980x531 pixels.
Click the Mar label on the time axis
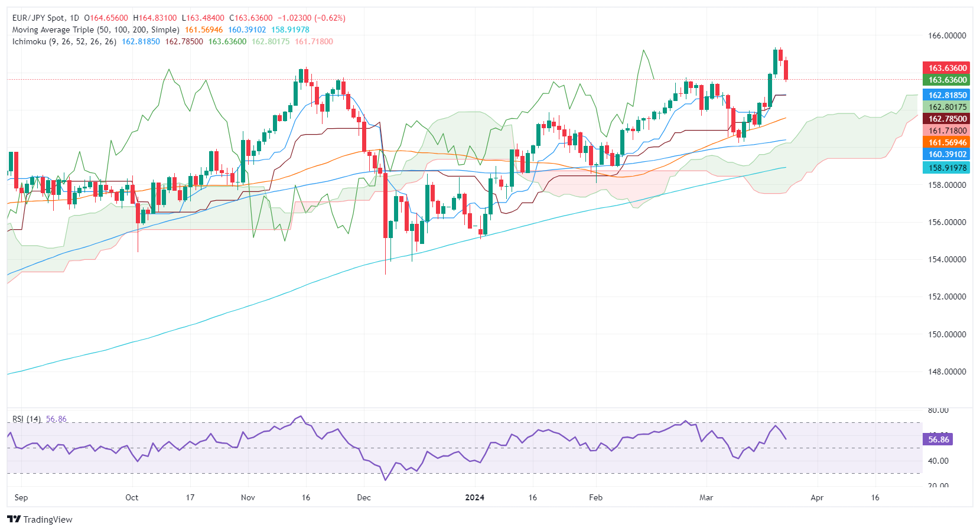point(706,497)
